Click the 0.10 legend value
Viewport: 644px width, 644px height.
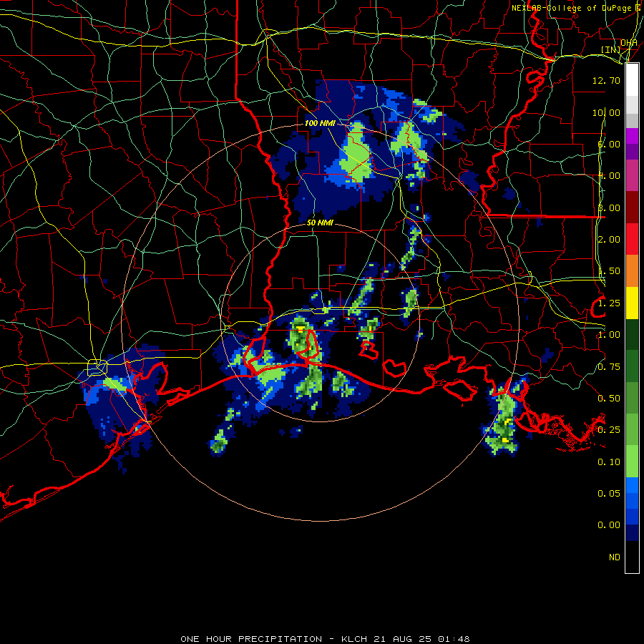609,462
